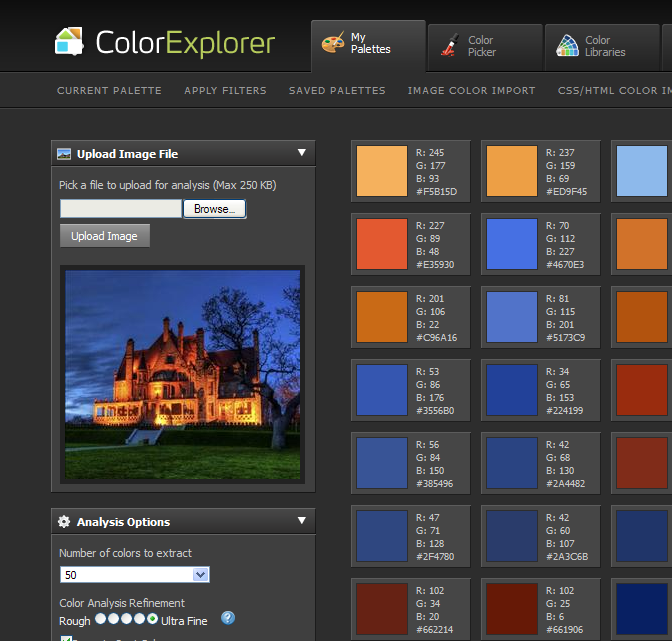Open the Apply Filters menu item
The height and width of the screenshot is (641, 672).
pyautogui.click(x=225, y=90)
